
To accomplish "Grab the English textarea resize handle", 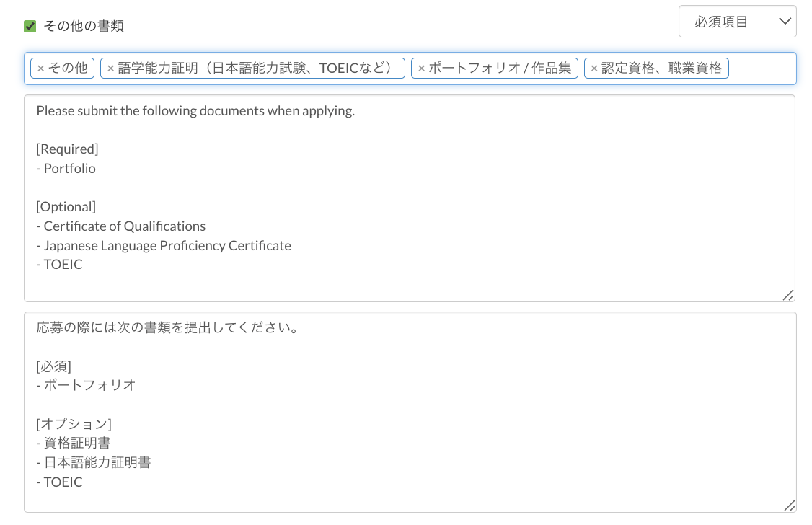I will click(788, 295).
